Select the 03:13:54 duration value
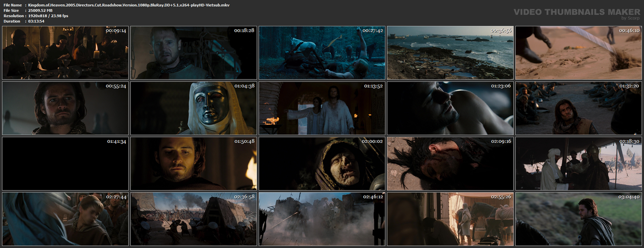The width and height of the screenshot is (644, 248). click(x=36, y=21)
